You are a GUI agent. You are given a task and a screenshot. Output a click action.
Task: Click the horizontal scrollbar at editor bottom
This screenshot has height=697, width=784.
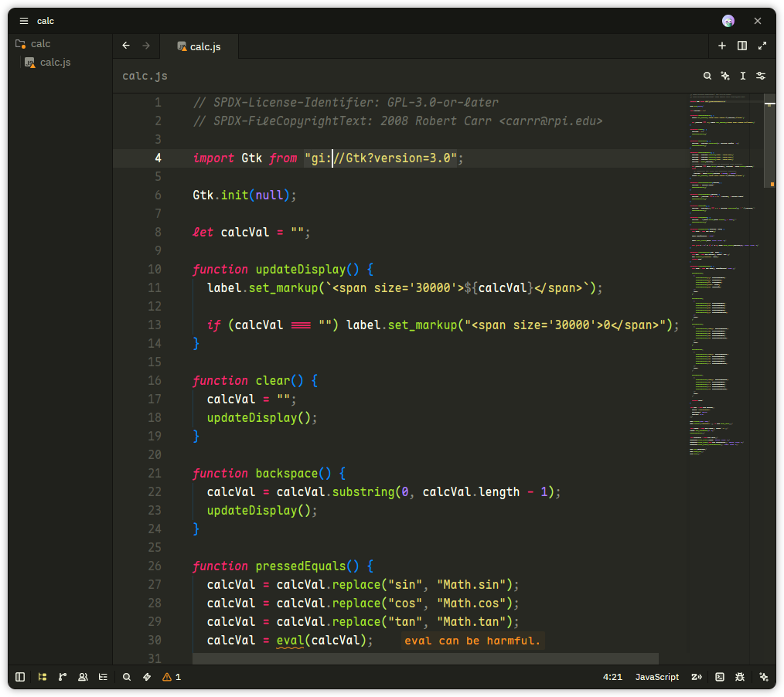coord(425,658)
